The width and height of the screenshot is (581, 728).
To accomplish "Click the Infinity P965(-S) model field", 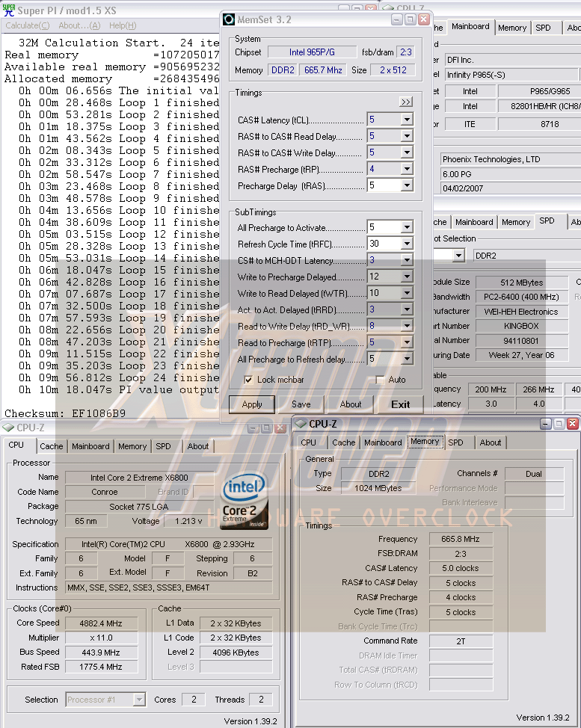I will [x=511, y=75].
